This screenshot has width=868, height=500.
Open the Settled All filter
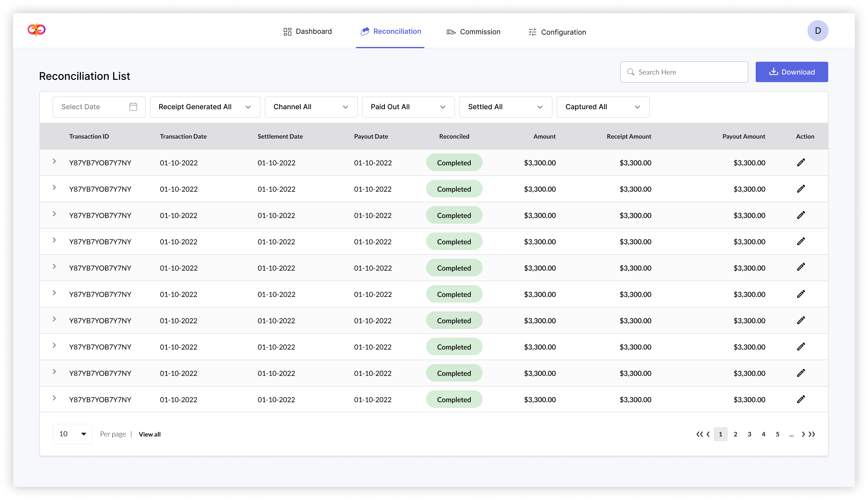coord(506,107)
